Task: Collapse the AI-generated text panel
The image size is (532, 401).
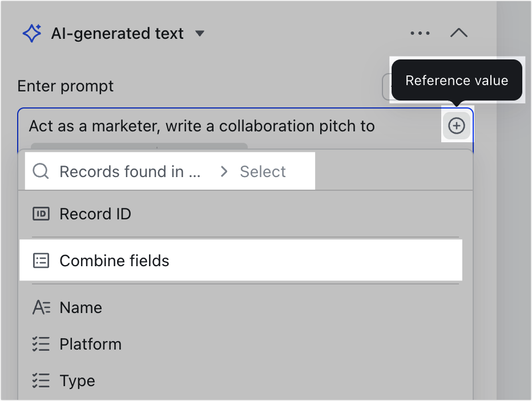Action: 459,33
